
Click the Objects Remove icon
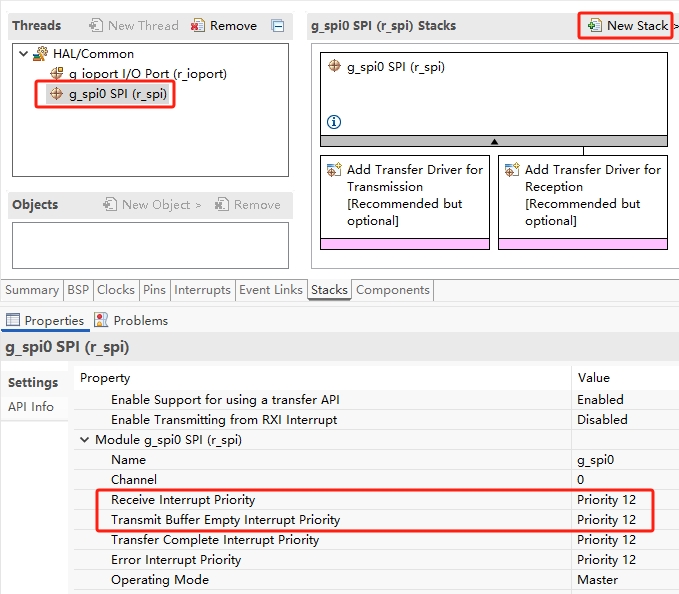coord(222,204)
